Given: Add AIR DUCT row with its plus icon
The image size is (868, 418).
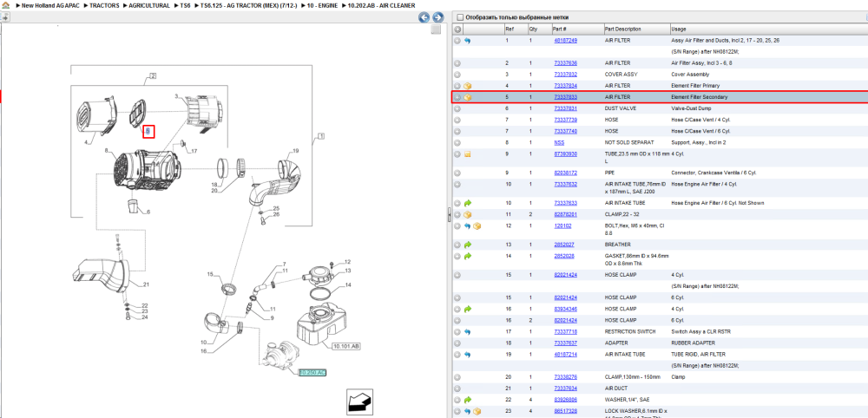Looking at the screenshot, I should pos(457,389).
